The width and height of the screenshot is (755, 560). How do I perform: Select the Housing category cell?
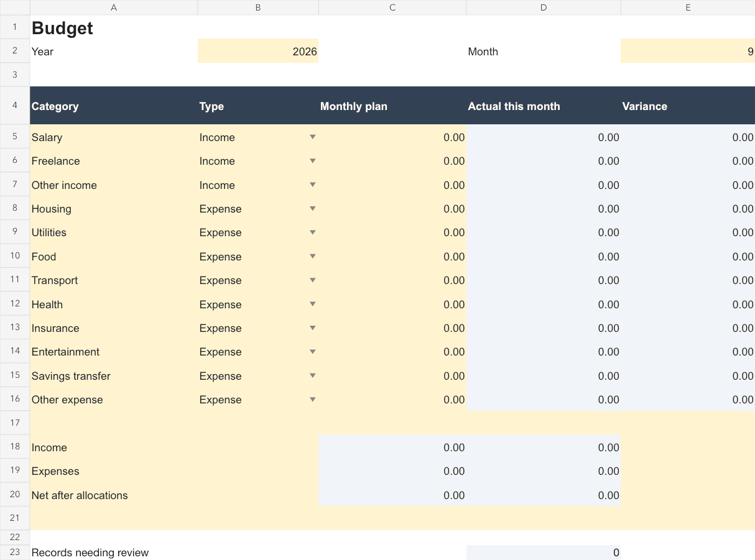coord(114,208)
